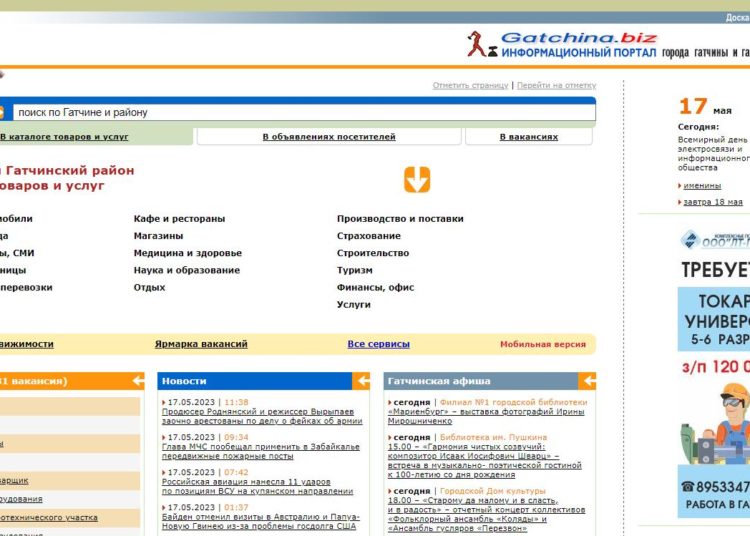Open 'Гармония чистых созвучий' event link
This screenshot has width=750, height=536.
point(485,460)
